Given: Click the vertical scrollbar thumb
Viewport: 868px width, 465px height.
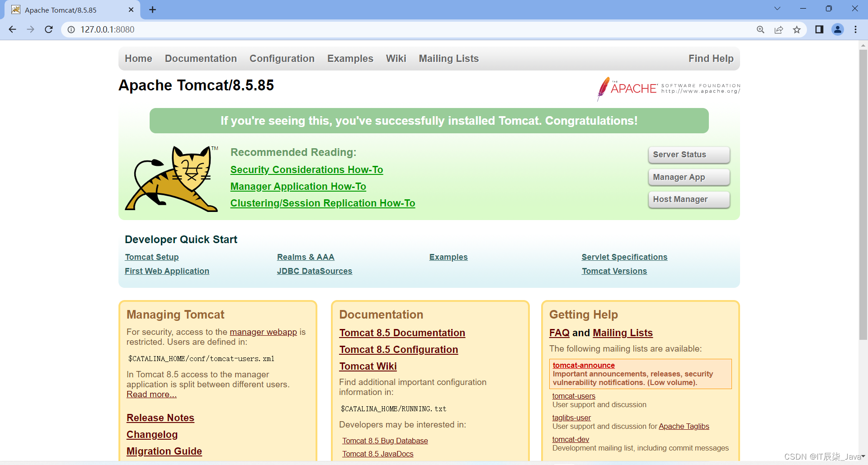Looking at the screenshot, I should [863, 194].
